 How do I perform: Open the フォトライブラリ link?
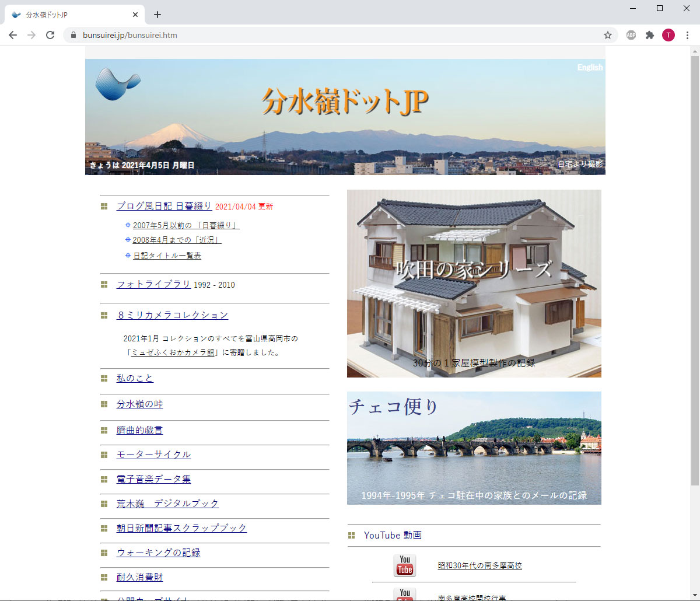(x=153, y=284)
